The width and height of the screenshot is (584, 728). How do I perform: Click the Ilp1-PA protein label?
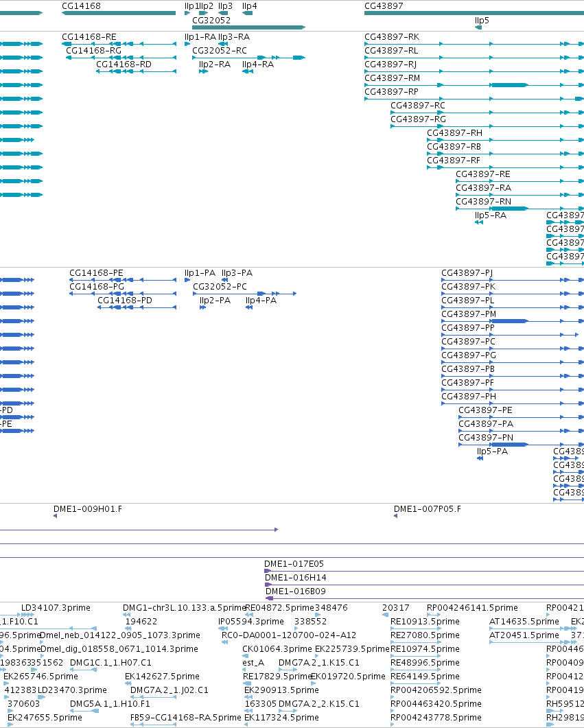[200, 273]
